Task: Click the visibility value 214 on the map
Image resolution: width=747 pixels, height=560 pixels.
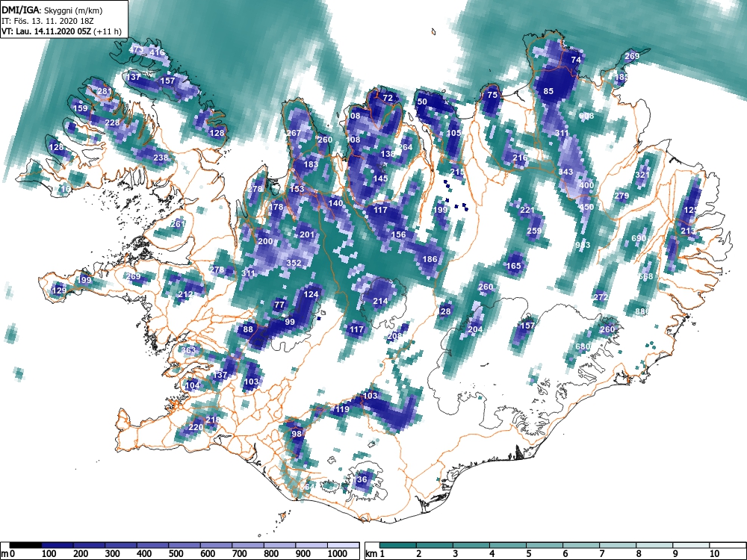Action: click(380, 301)
